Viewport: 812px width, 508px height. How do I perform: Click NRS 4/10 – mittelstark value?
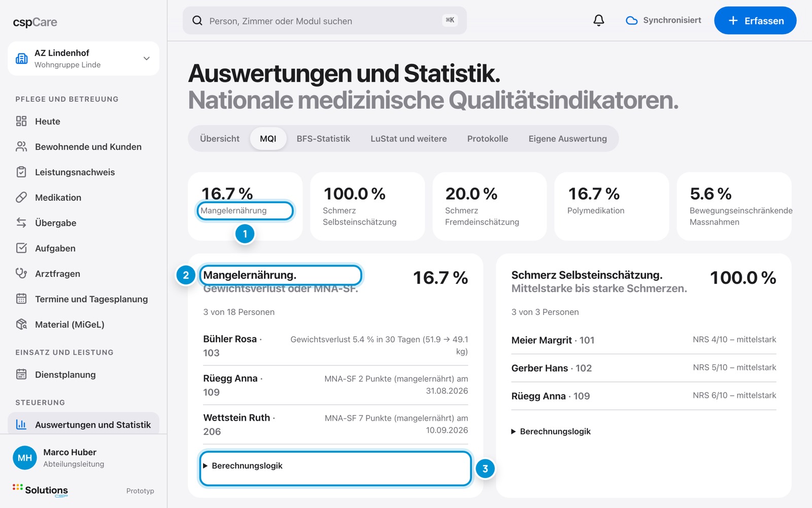coord(734,339)
